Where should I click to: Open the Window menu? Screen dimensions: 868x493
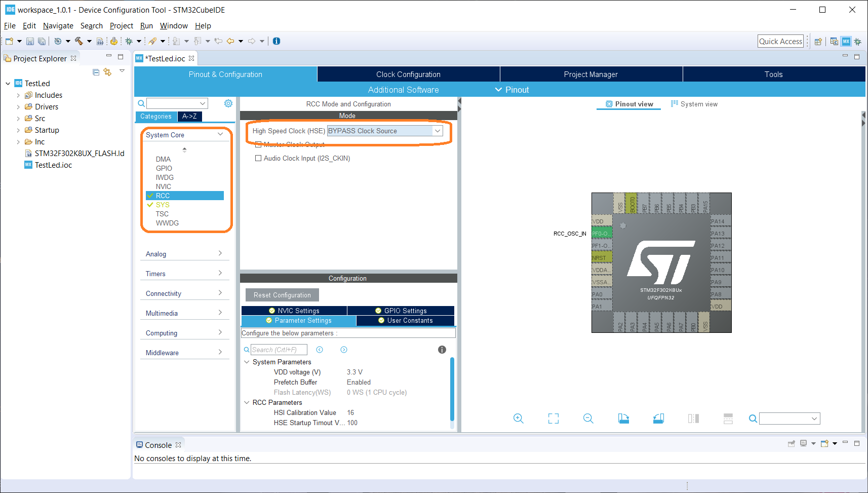174,26
